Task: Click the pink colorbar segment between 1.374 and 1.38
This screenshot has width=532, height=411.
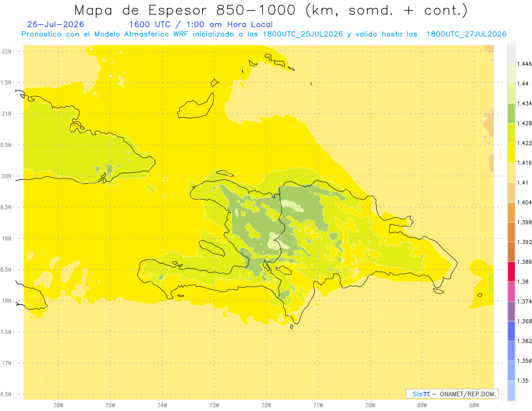Action: coord(511,291)
